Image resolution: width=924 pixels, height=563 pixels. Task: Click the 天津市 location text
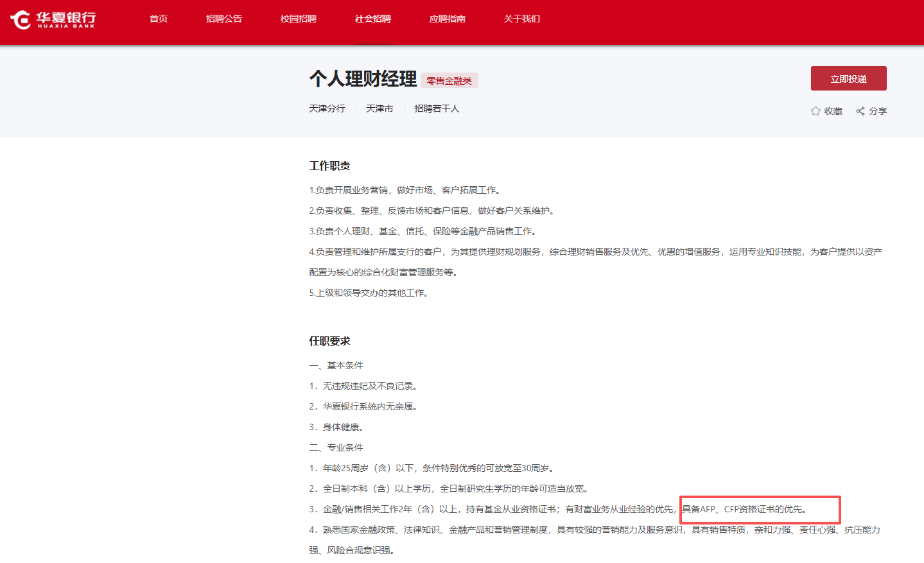point(379,108)
